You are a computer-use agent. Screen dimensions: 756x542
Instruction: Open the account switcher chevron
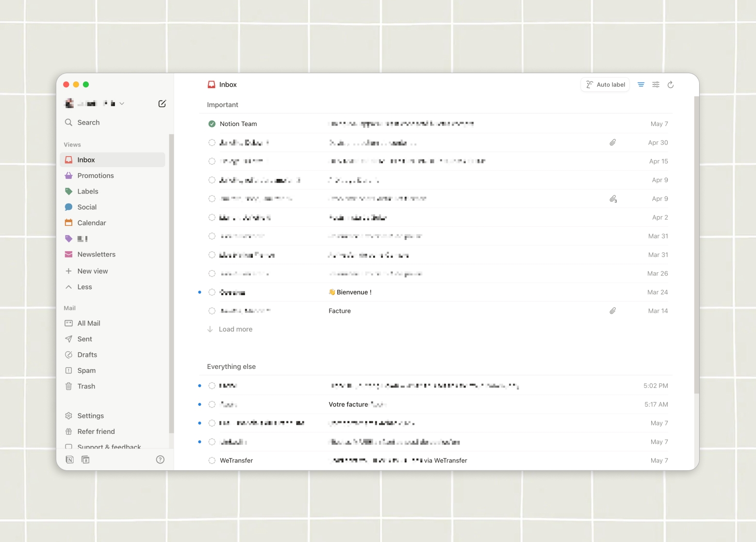[122, 103]
